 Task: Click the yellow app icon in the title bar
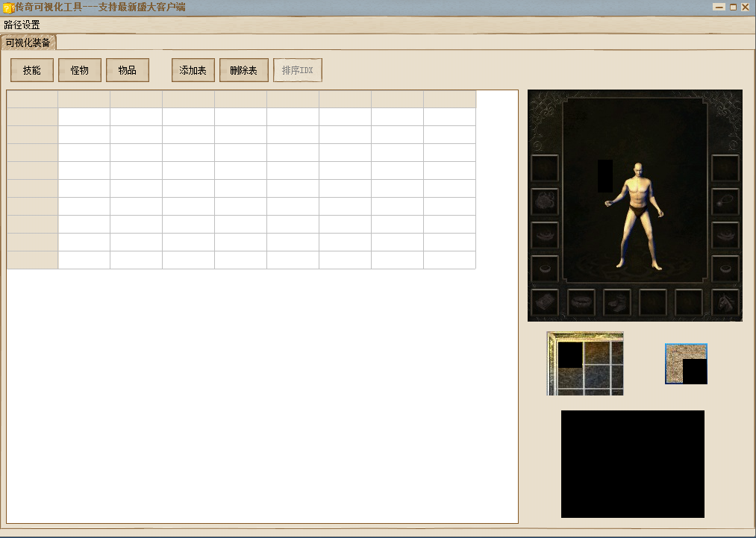click(x=7, y=7)
